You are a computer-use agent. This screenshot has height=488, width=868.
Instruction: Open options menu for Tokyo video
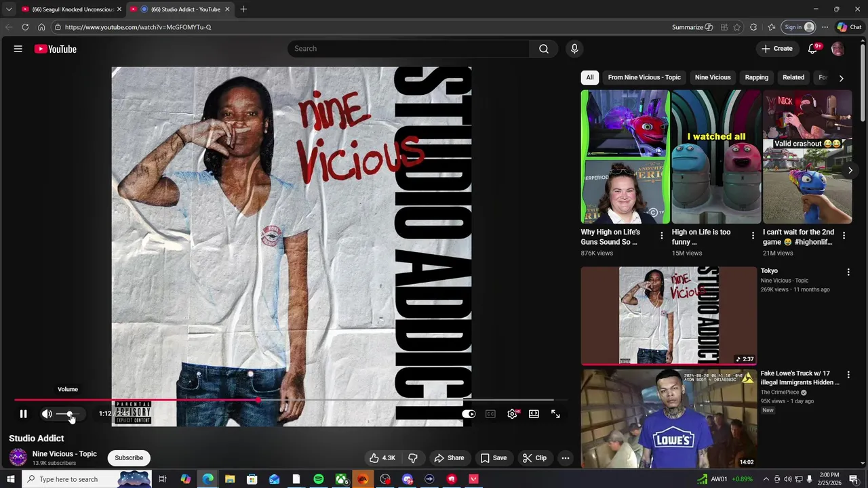click(848, 272)
